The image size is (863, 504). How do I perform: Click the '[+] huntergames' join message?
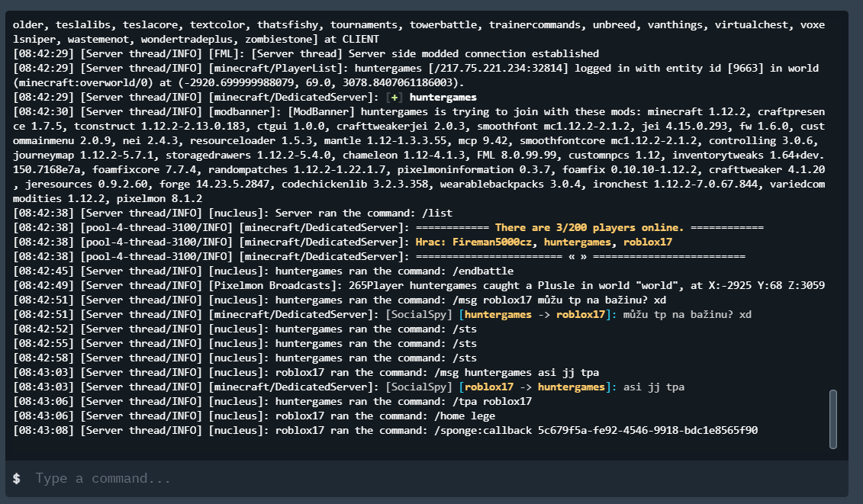pos(431,97)
